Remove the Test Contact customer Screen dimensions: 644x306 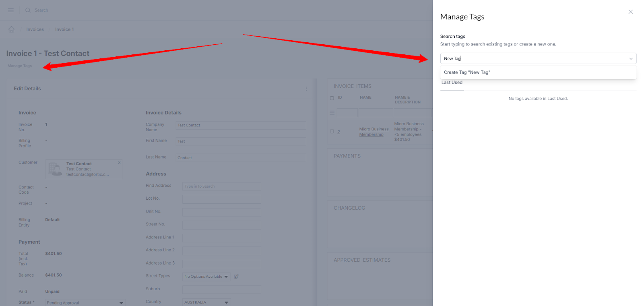pos(119,163)
